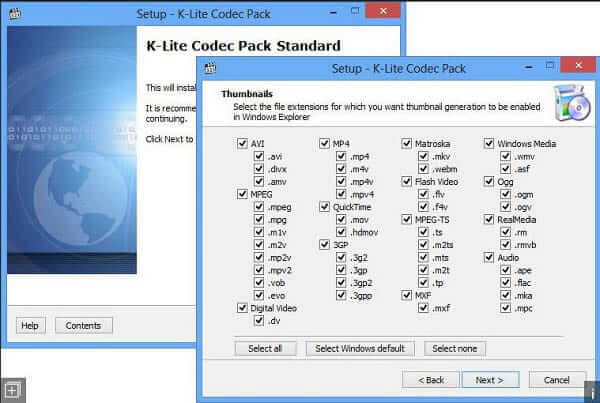Uncheck the Windows Media group checkbox
600x403 pixels.
[x=489, y=144]
